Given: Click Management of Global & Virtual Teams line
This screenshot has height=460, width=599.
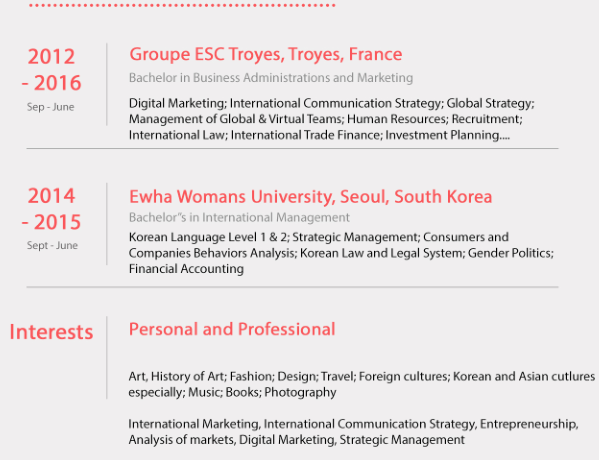Looking at the screenshot, I should point(325,119).
